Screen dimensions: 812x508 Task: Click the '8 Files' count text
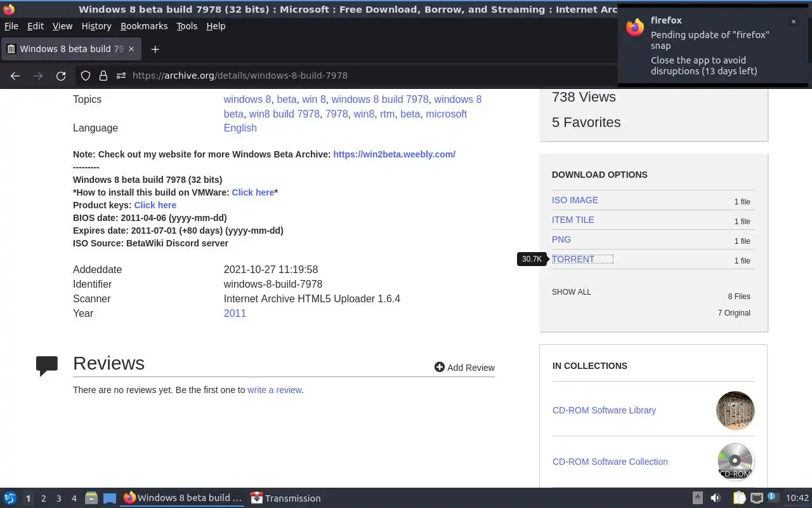[x=739, y=297]
